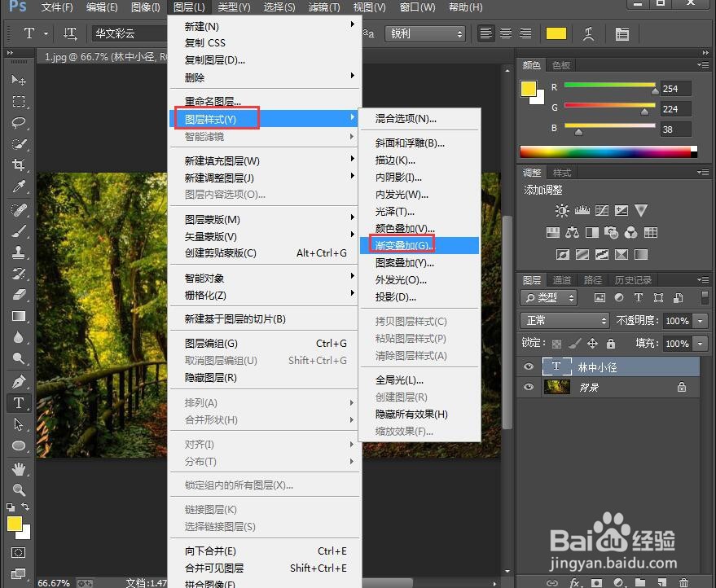
Task: Open the layer filter 类型 dropdown
Action: pos(548,297)
